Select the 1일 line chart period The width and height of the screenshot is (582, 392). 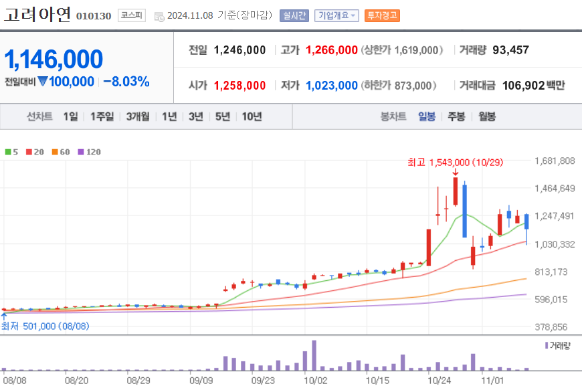click(70, 116)
